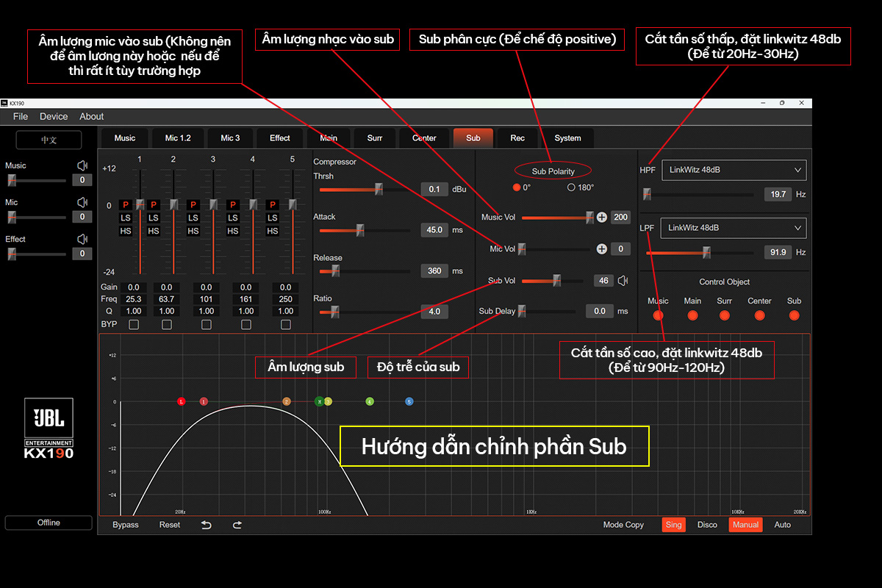
Task: Switch to the Effect tab
Action: click(x=280, y=138)
